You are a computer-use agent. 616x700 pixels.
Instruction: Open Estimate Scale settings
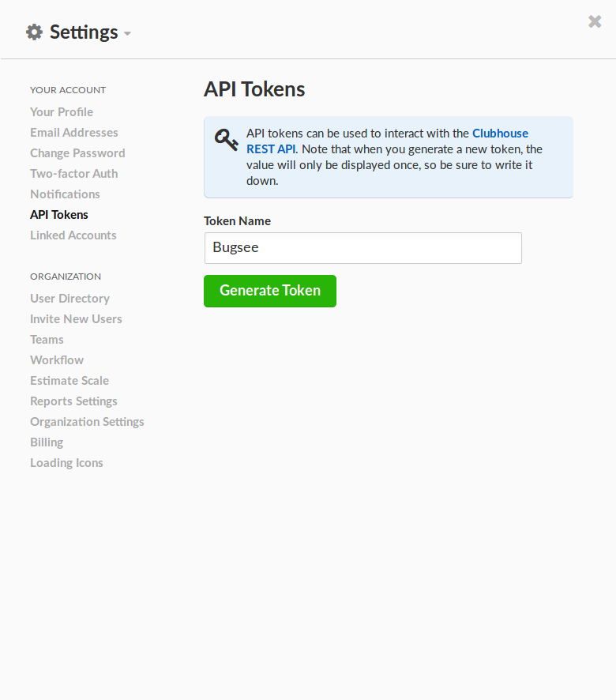pos(69,380)
